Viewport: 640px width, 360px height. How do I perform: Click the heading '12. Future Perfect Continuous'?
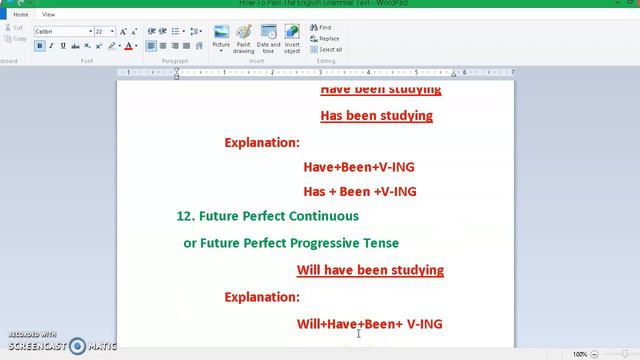(x=267, y=216)
